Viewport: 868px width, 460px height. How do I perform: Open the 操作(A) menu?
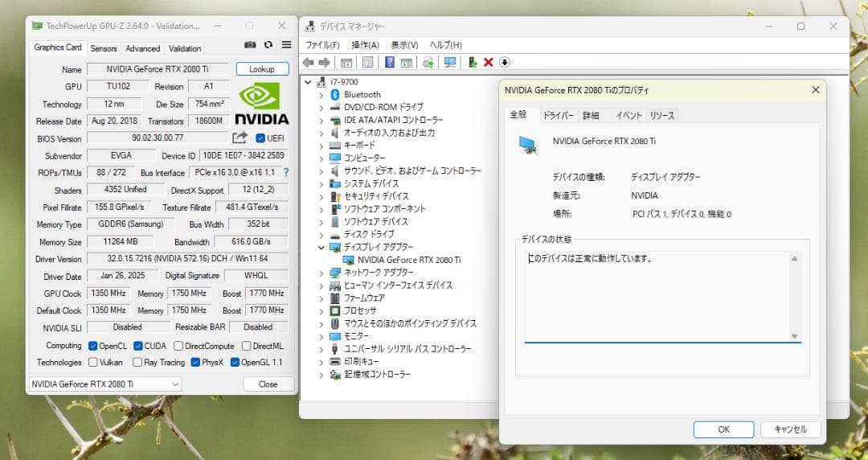point(366,45)
